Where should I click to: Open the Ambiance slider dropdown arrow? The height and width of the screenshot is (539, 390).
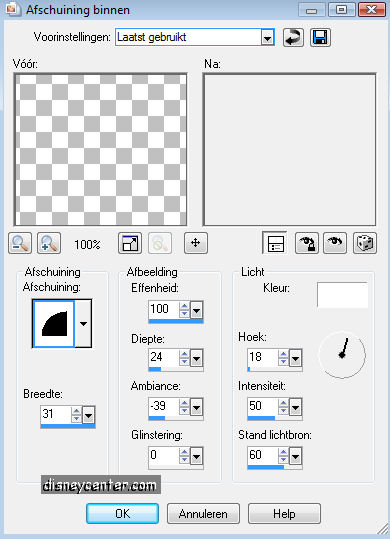click(197, 408)
